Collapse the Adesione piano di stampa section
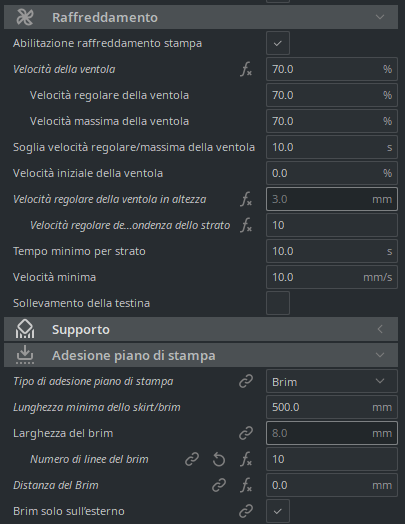Screen dimensions: 405x524 [201, 355]
